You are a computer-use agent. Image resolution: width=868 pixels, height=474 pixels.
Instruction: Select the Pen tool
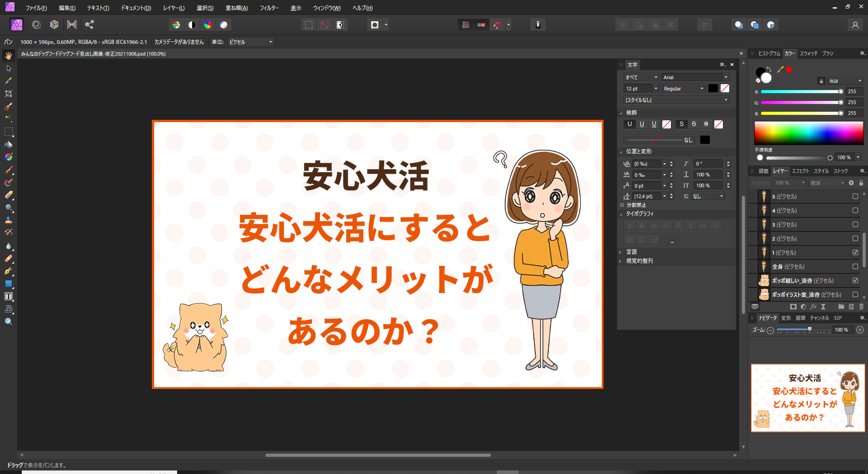pyautogui.click(x=9, y=271)
